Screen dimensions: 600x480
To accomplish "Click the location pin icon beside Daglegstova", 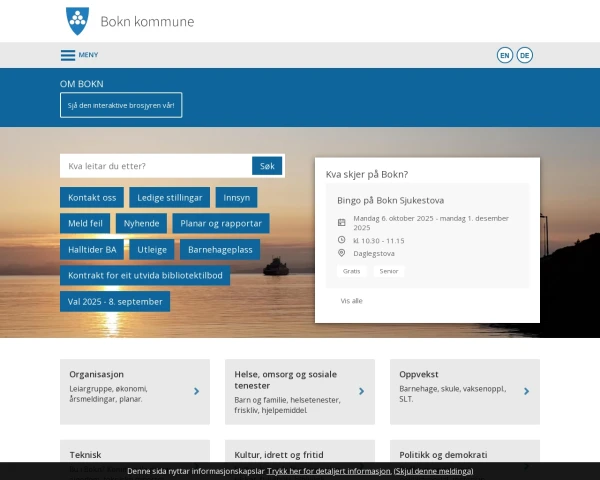I will (x=342, y=253).
